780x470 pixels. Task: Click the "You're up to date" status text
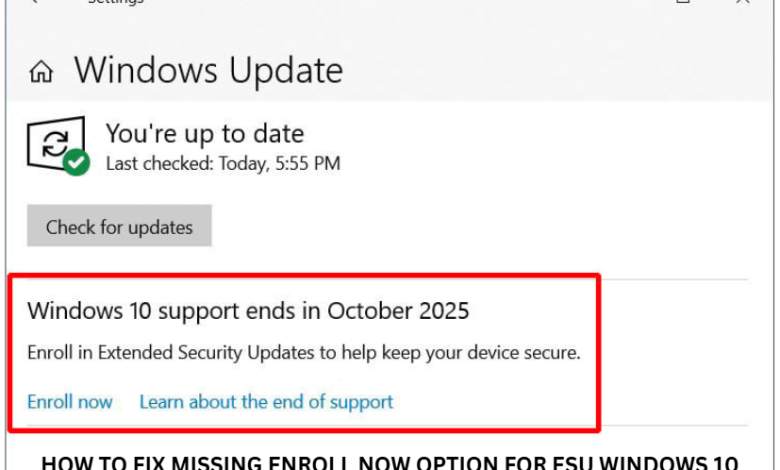(205, 134)
